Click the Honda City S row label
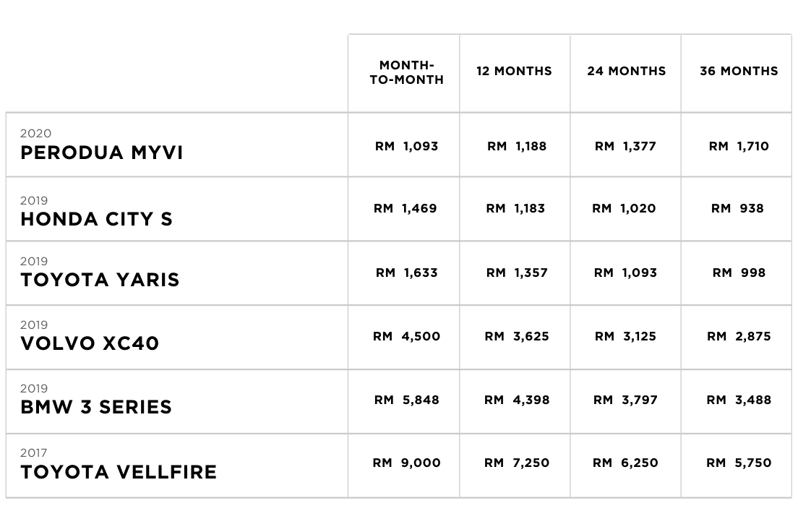 click(97, 220)
